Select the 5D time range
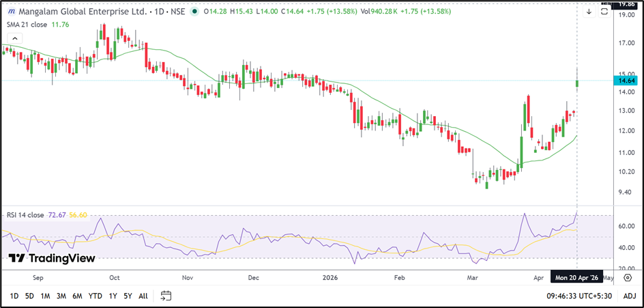Image resolution: width=644 pixels, height=308 pixels. [x=29, y=296]
